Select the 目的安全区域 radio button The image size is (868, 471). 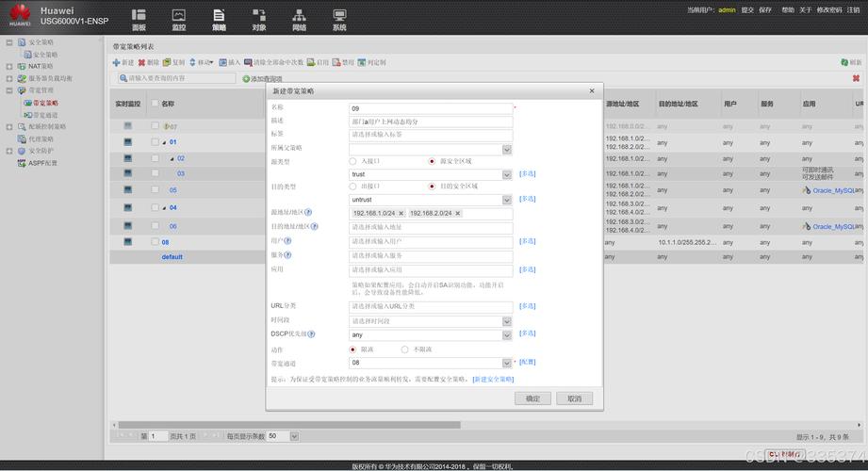pyautogui.click(x=432, y=187)
